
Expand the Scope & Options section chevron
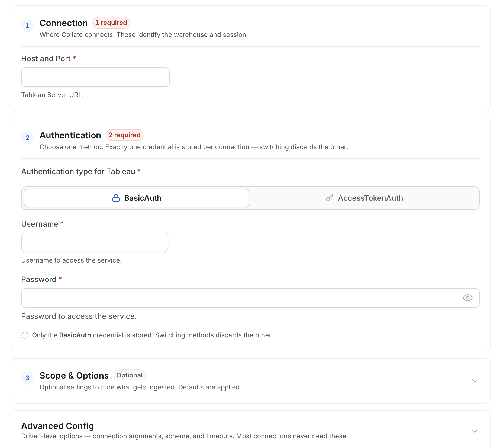pyautogui.click(x=475, y=381)
